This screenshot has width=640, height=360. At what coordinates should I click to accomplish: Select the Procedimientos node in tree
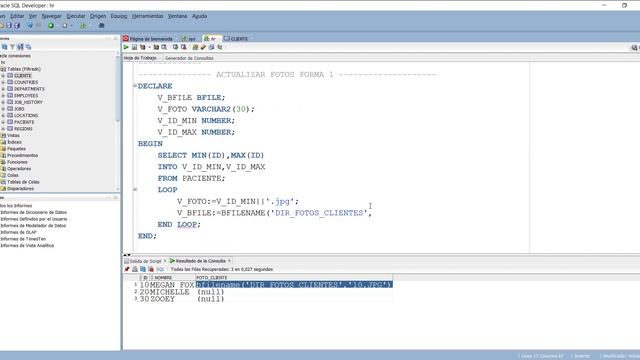pyautogui.click(x=22, y=156)
